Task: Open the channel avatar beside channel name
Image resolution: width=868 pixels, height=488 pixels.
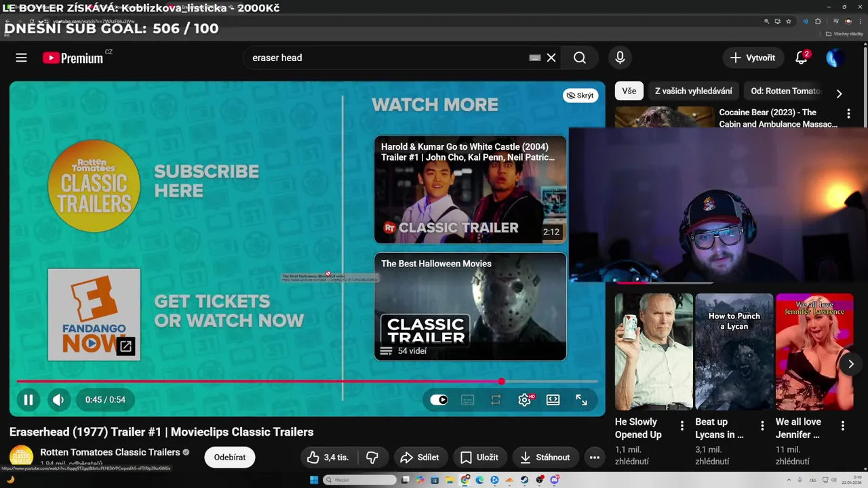Action: [x=21, y=457]
